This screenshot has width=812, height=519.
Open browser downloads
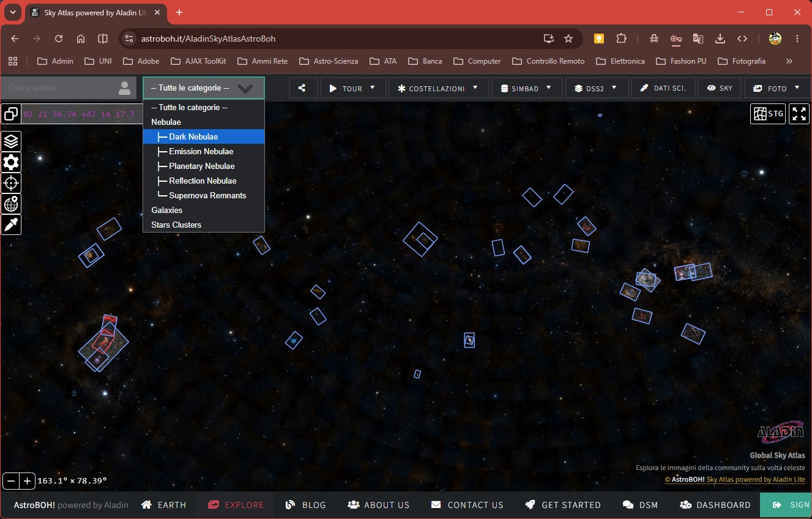(720, 39)
